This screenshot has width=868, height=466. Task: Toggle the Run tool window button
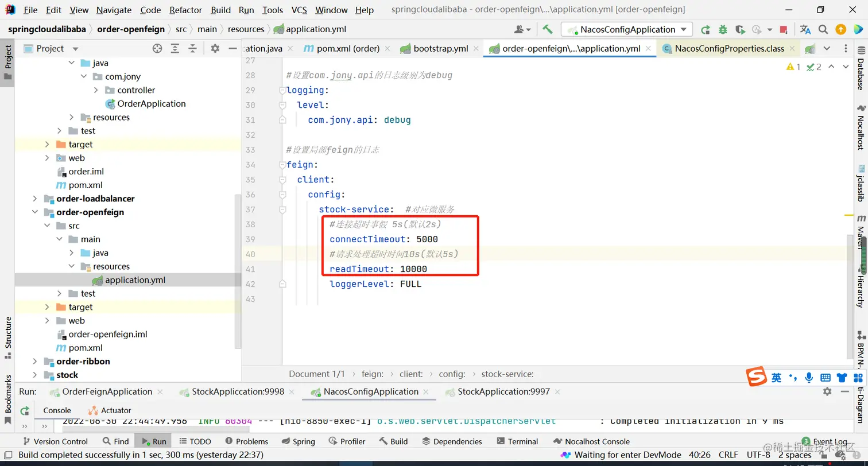tap(153, 441)
